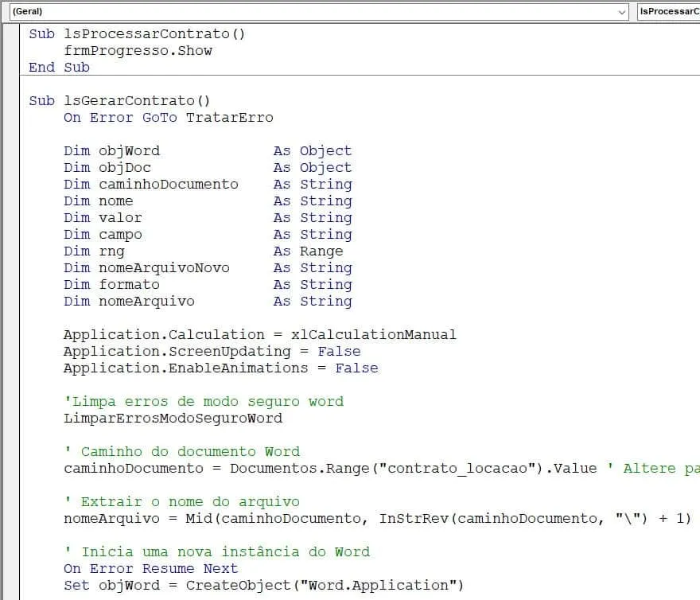This screenshot has width=700, height=600.
Task: Click comment 'Limpa erros de modo seguro word'
Action: [204, 402]
